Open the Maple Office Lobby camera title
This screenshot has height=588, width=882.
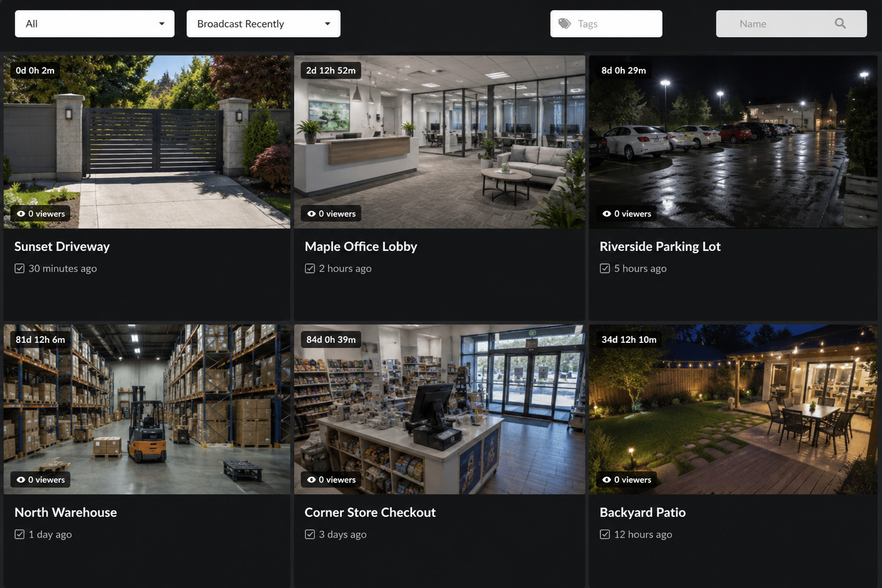[361, 246]
